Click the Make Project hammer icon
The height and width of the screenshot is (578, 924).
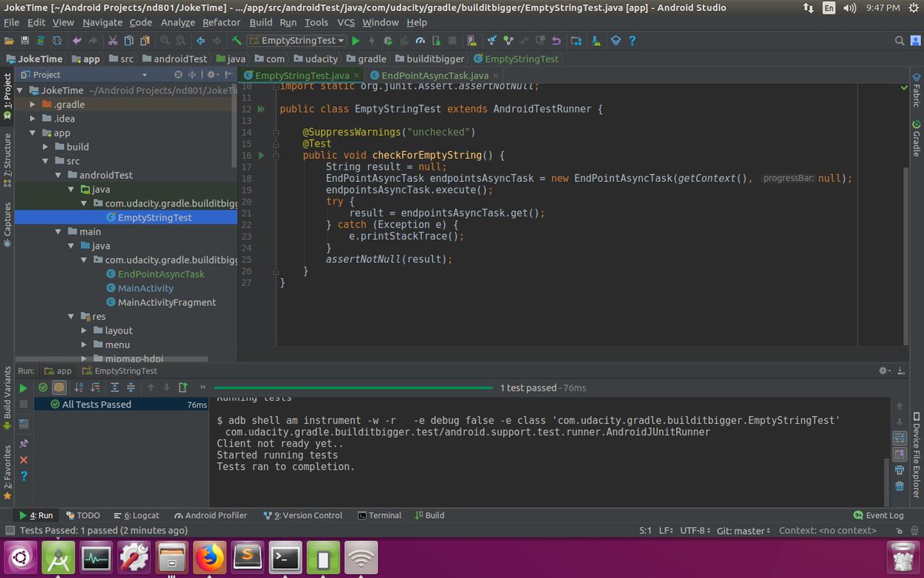point(236,40)
